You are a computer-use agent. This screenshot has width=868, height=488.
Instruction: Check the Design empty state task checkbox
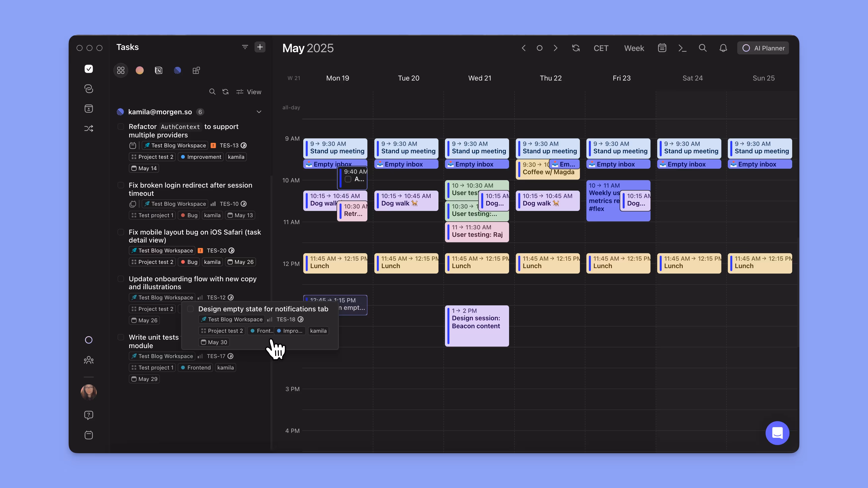(190, 309)
